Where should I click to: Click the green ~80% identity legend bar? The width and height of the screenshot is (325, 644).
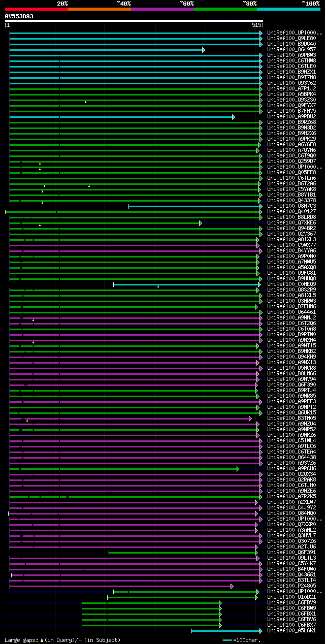[225, 9]
